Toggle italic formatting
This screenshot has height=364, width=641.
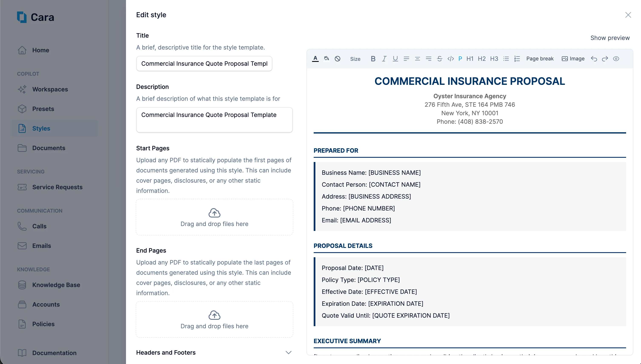click(x=384, y=59)
